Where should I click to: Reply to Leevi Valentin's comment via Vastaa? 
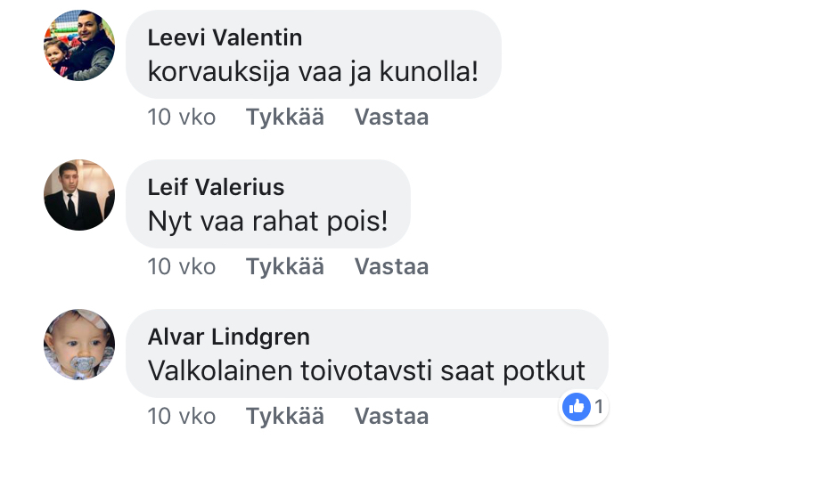[x=391, y=117]
